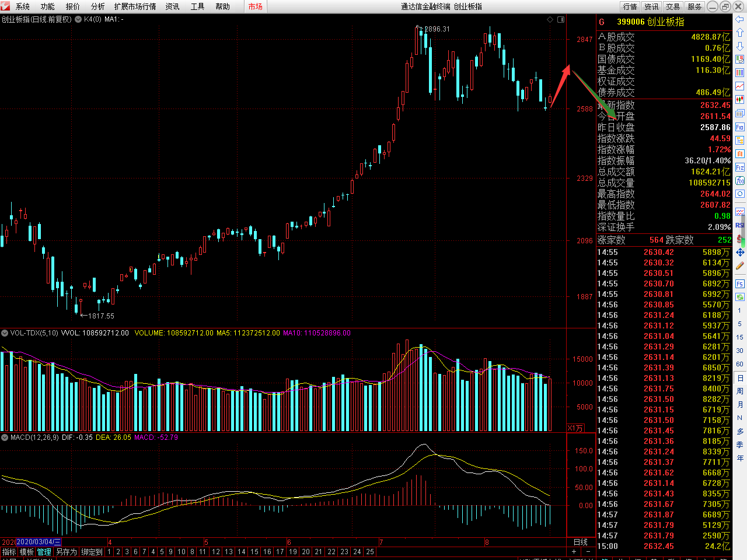Select the 日 daily period
Screen dimensions: 747x560
740,379
